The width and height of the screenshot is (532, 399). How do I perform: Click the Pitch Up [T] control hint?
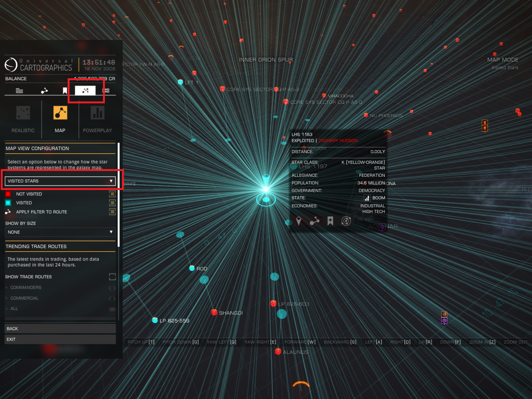[141, 342]
